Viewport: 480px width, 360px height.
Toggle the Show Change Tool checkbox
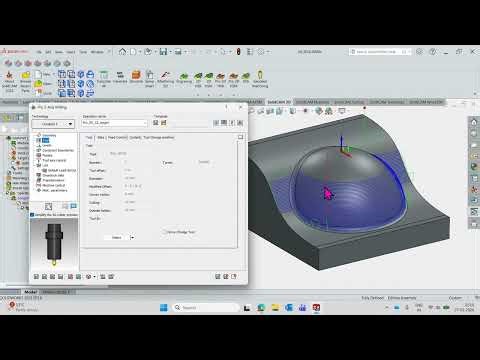[164, 232]
